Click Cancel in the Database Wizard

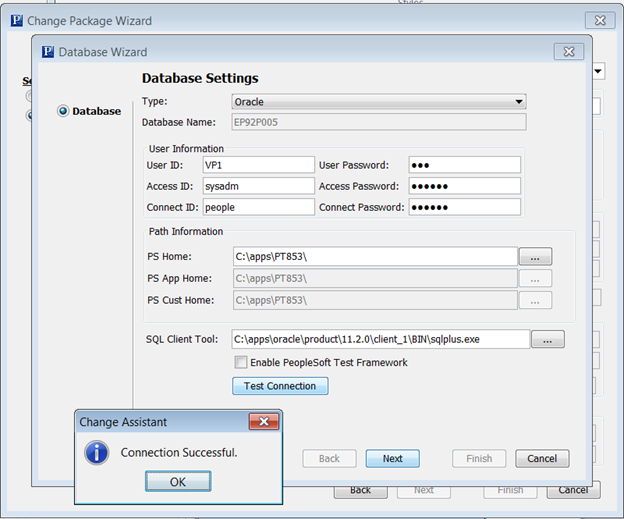pyautogui.click(x=542, y=459)
